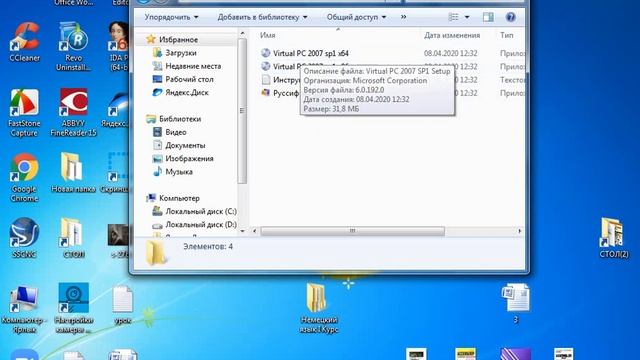Open the Документы library
This screenshot has height=360, width=640.
pos(185,145)
